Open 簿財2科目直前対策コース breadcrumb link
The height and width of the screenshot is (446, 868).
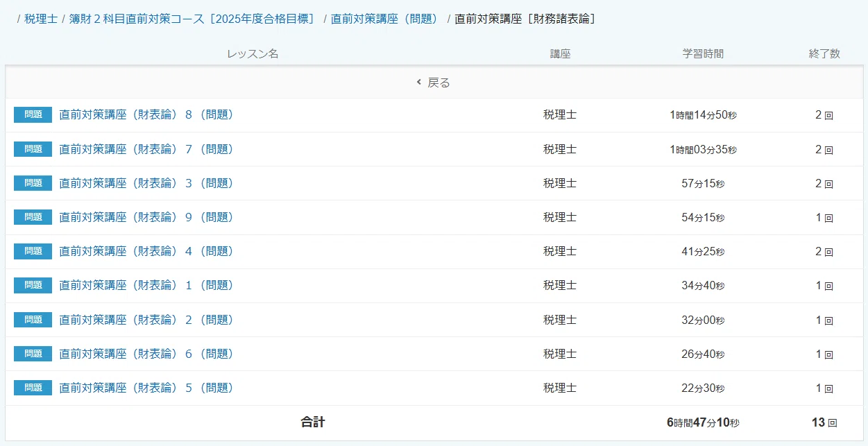click(x=192, y=19)
